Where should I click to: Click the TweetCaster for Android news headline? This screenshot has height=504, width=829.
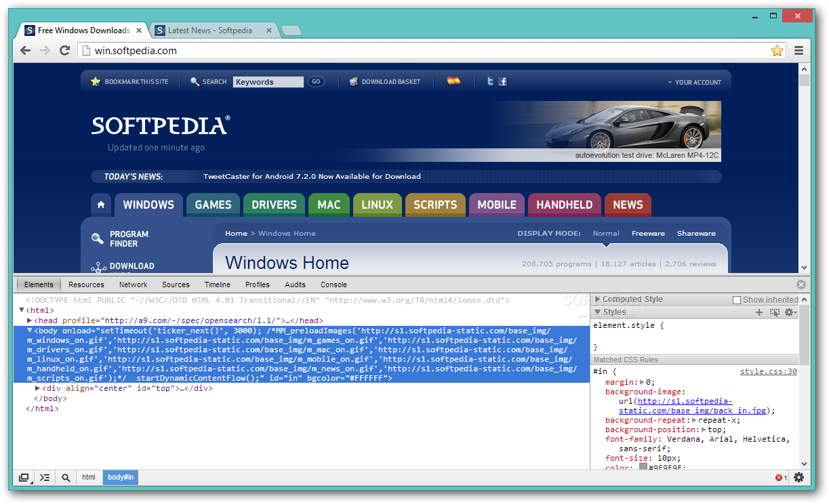click(x=312, y=176)
